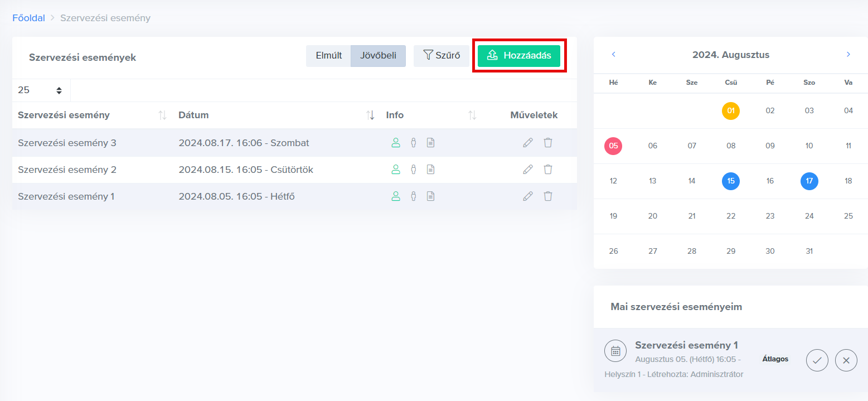868x401 pixels.
Task: Open the Szűrő filter
Action: point(442,56)
